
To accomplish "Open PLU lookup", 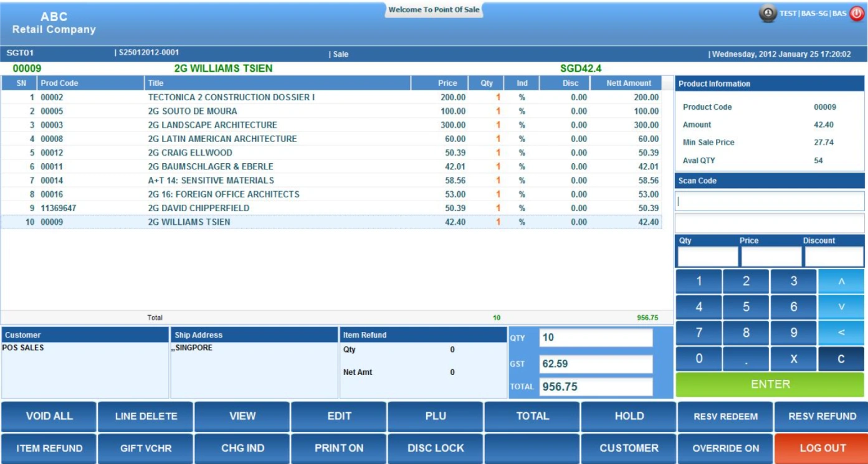I will (x=436, y=415).
